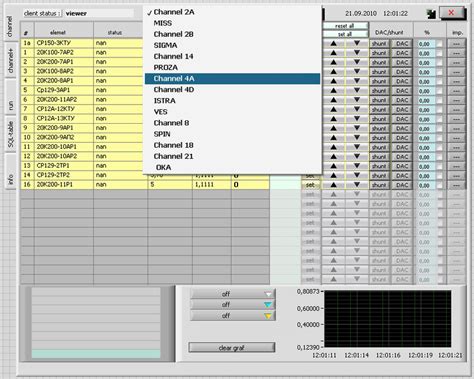Image resolution: width=474 pixels, height=379 pixels.
Task: Click the down arrow in row 14
Action: pos(357,175)
